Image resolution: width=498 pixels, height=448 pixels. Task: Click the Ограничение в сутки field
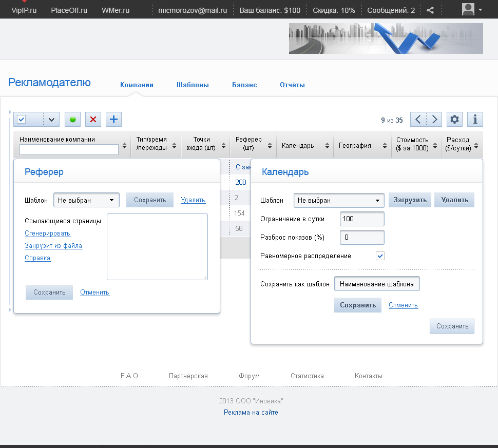point(362,219)
